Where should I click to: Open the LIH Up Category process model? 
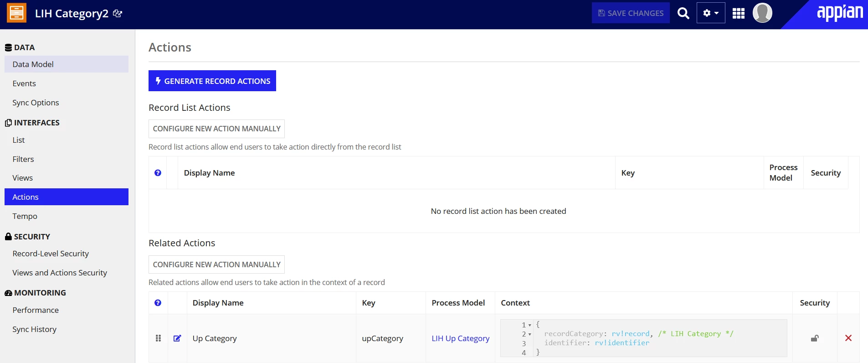pyautogui.click(x=460, y=338)
